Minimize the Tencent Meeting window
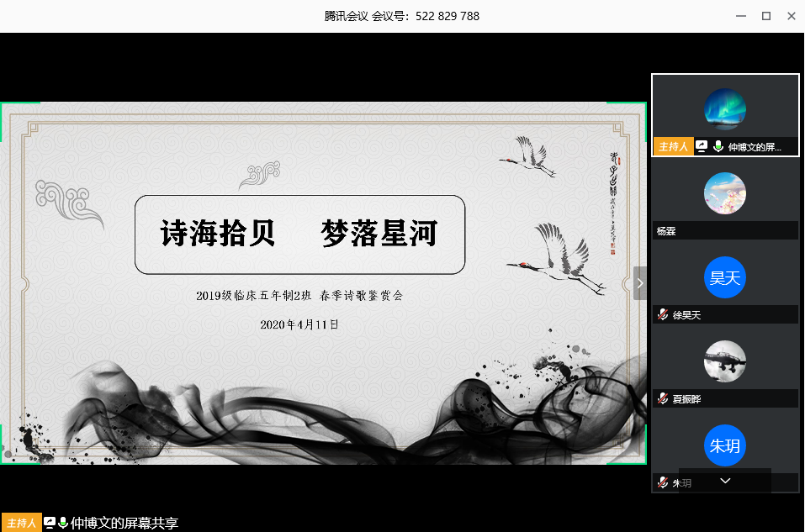 [x=740, y=16]
